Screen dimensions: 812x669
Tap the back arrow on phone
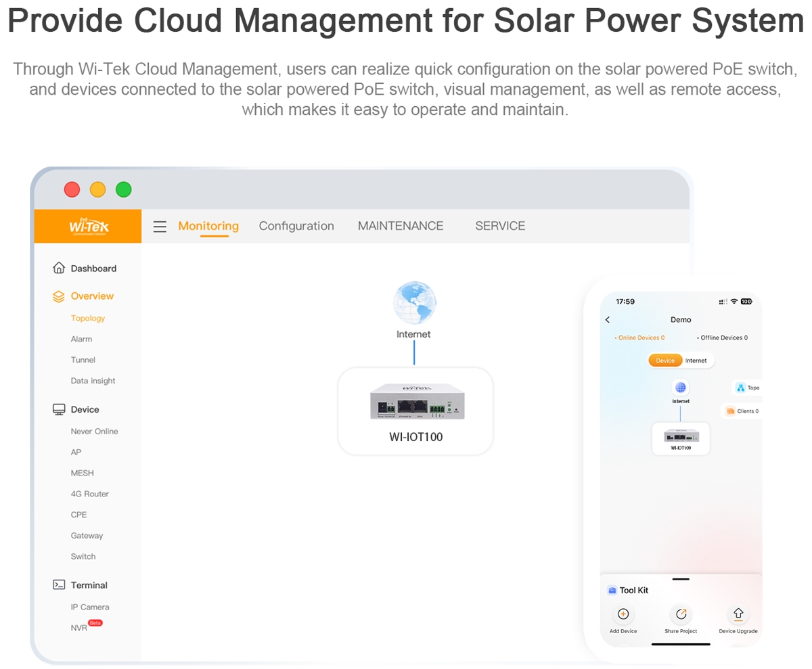pos(608,320)
